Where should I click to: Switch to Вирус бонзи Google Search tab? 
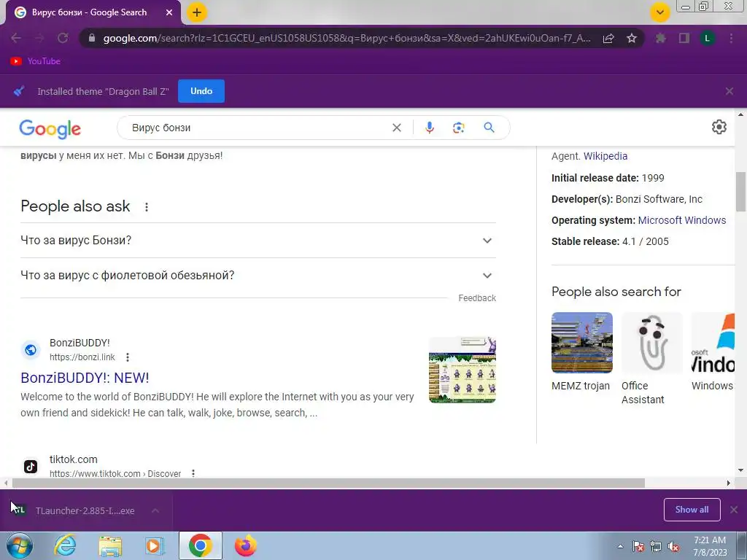coord(89,12)
